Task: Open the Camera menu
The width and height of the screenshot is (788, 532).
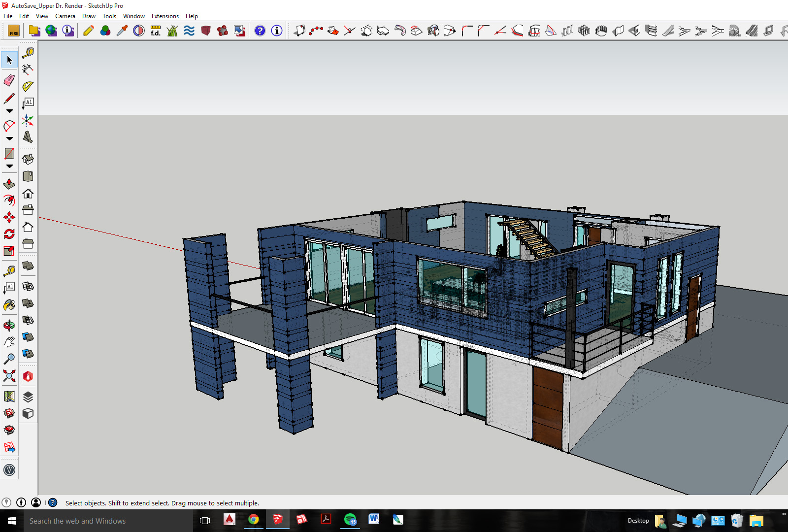Action: (65, 16)
